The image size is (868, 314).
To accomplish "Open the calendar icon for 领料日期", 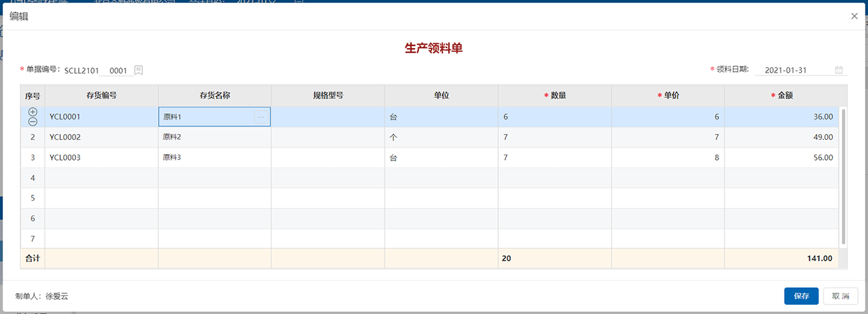I will tap(839, 70).
